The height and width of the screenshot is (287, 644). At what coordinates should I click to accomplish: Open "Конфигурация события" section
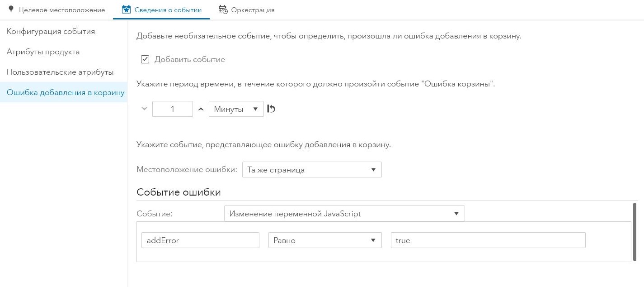[x=51, y=31]
